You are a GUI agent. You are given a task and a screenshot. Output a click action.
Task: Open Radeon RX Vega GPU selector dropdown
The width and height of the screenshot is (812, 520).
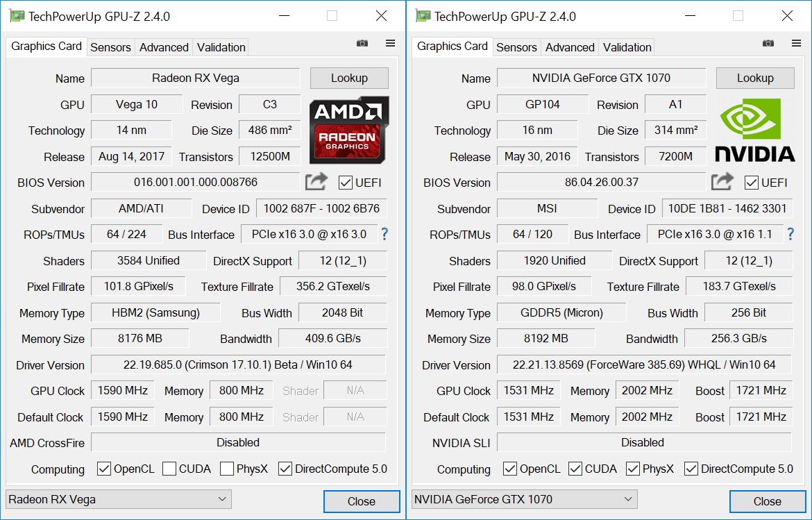(119, 499)
